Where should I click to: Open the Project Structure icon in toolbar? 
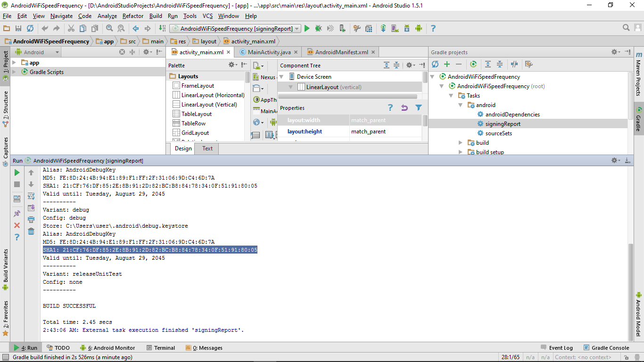[369, 28]
